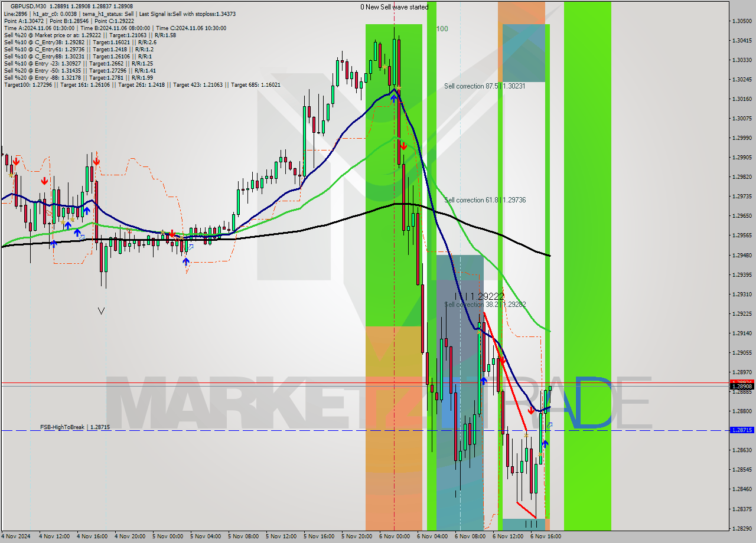
Task: Click the 'Sell %10 @ C_Entry61' line
Action: click(x=79, y=49)
